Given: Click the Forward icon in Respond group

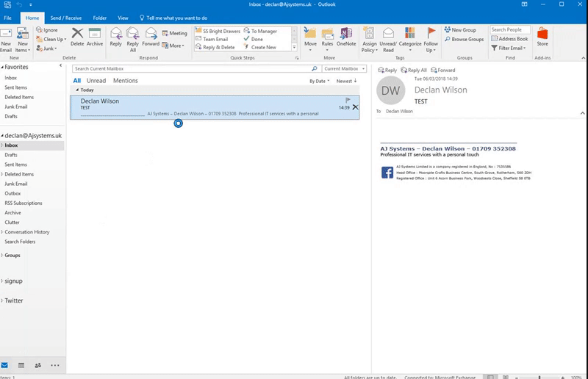Looking at the screenshot, I should pos(150,37).
